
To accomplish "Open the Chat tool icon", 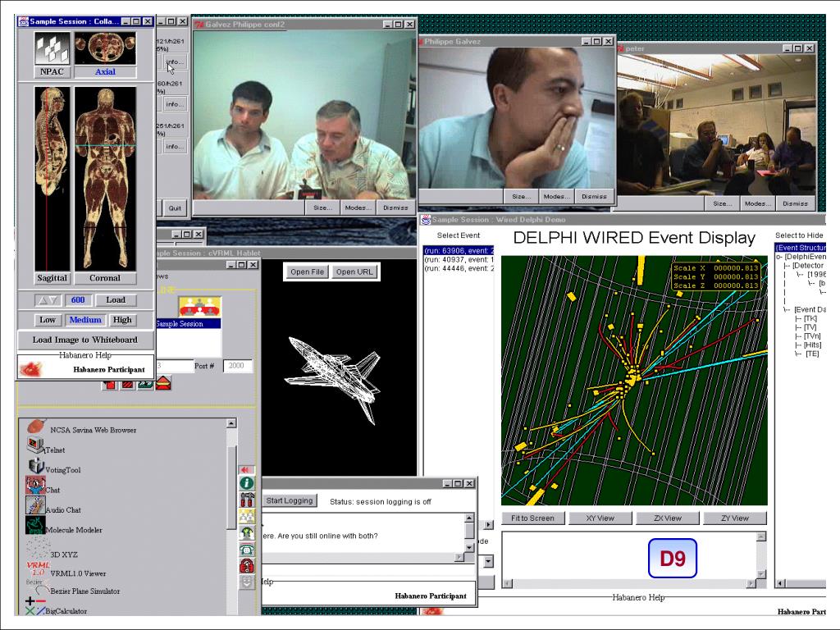I will click(35, 485).
